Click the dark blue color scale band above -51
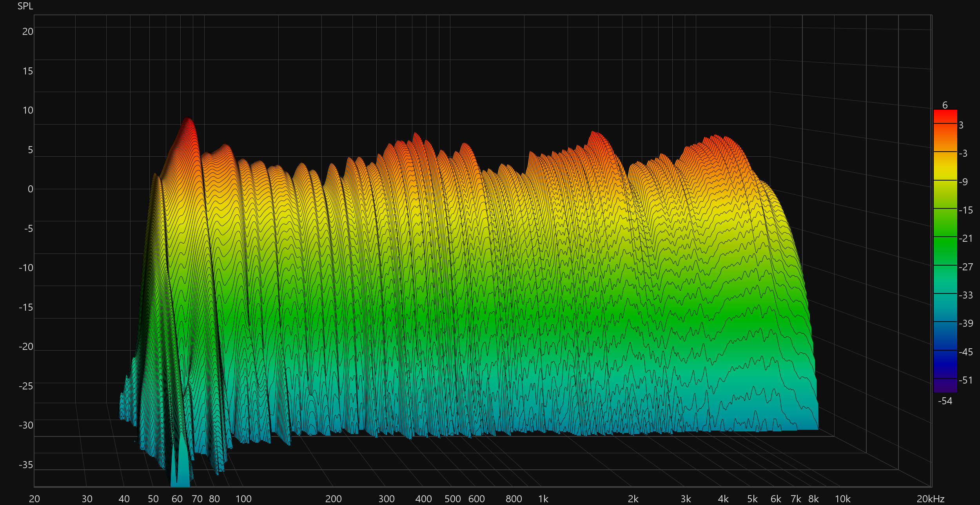980x505 pixels. 945,364
